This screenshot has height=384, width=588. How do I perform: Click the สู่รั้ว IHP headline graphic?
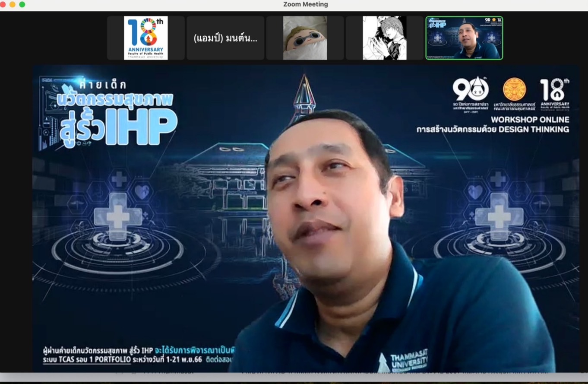pos(118,126)
